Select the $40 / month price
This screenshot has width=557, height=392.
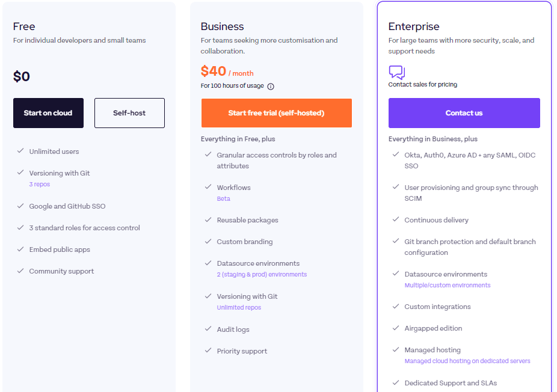pos(227,72)
